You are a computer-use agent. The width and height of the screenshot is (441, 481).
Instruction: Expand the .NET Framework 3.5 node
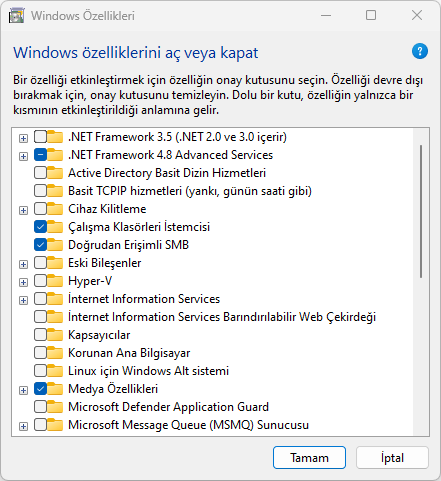tap(23, 138)
